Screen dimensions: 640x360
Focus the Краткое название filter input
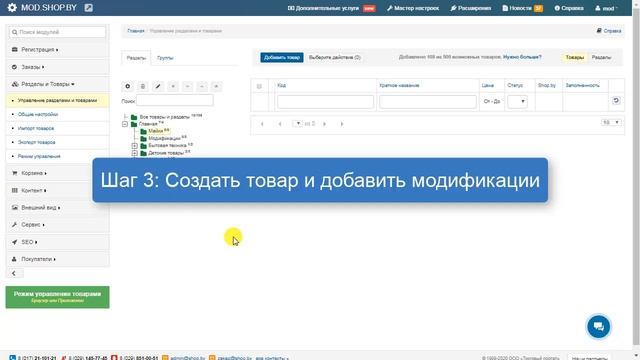pos(428,102)
